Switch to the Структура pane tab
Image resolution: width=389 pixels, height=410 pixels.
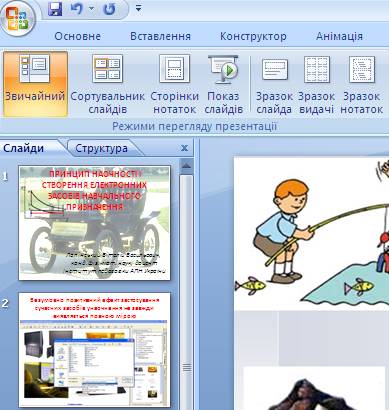[x=101, y=148]
